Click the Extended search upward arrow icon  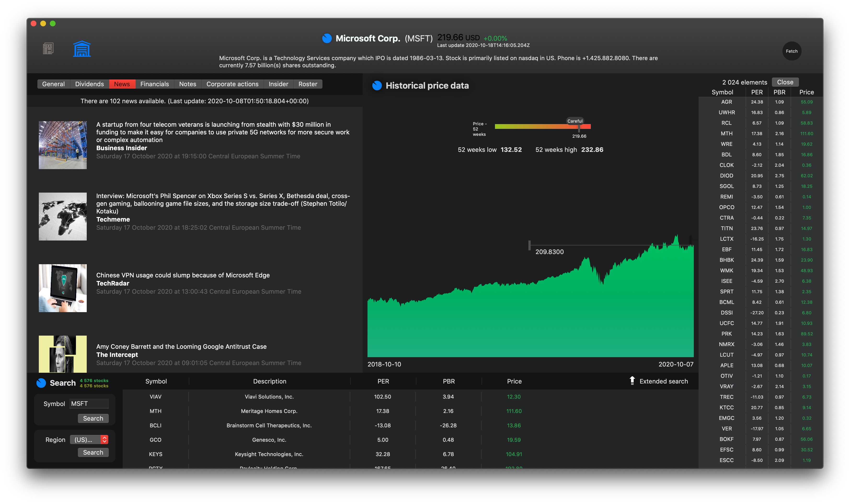point(632,381)
